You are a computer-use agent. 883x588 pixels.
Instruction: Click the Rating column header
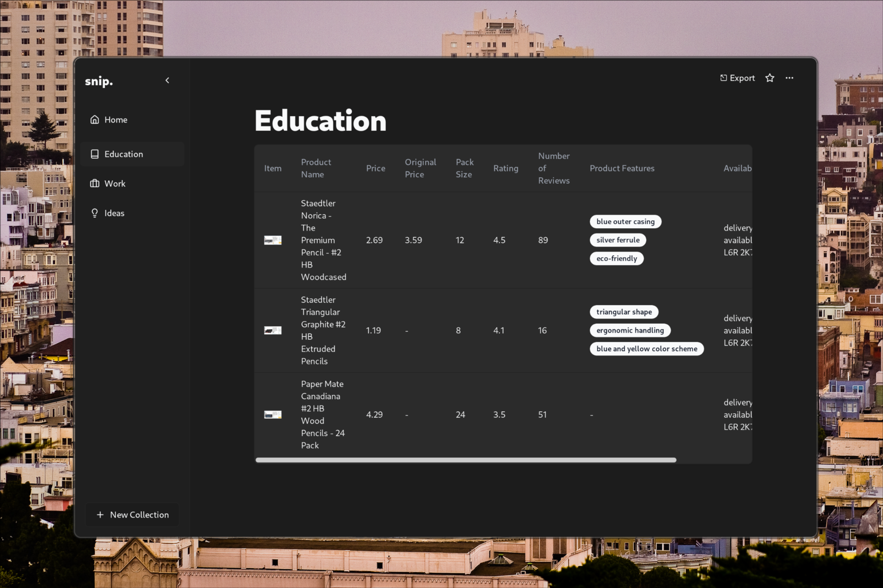pyautogui.click(x=505, y=168)
